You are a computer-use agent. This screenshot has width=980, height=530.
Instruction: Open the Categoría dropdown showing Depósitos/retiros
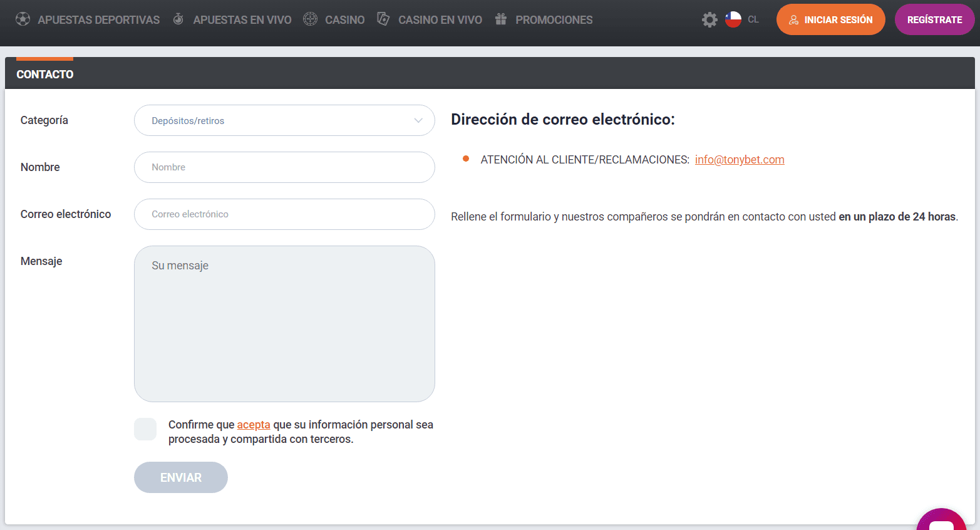pyautogui.click(x=284, y=120)
